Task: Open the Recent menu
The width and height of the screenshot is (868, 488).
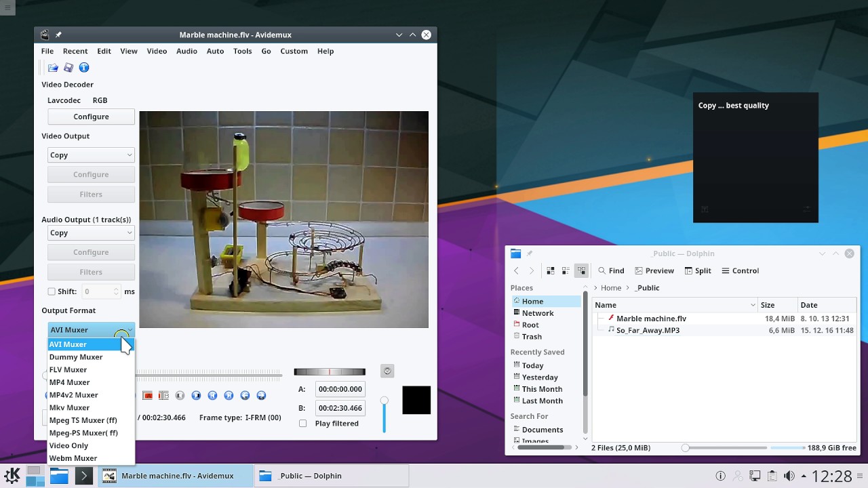Action: pyautogui.click(x=75, y=52)
